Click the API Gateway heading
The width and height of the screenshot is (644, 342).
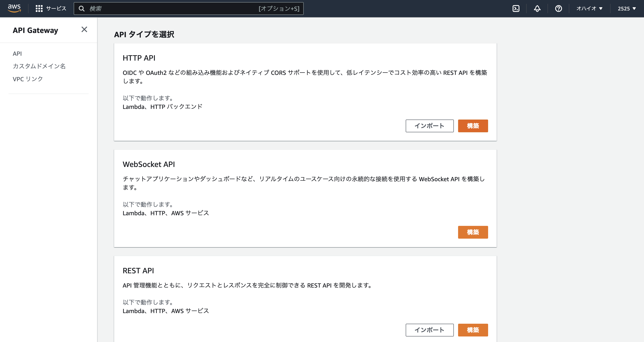pyautogui.click(x=36, y=30)
